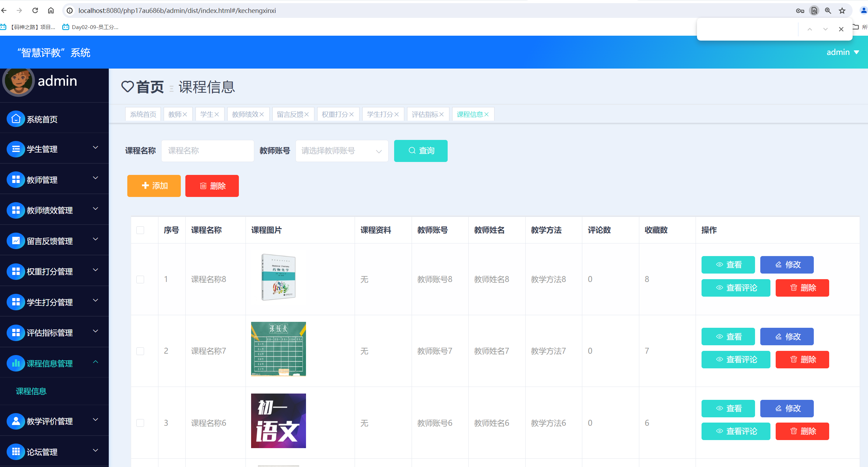Reload the page with refresh icon

(35, 10)
